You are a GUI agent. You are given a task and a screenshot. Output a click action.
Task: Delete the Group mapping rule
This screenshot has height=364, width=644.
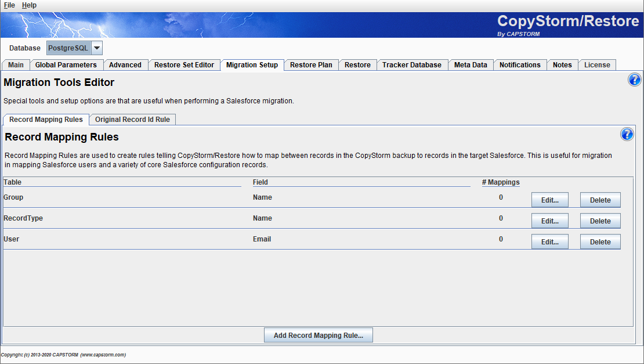pyautogui.click(x=600, y=200)
